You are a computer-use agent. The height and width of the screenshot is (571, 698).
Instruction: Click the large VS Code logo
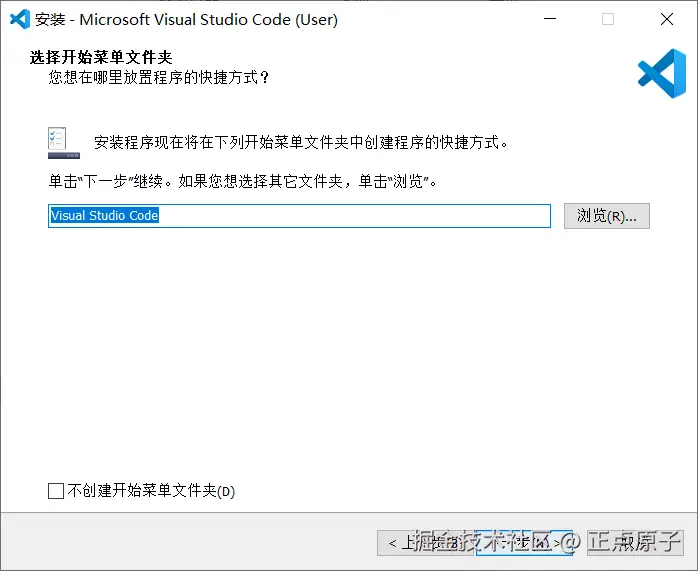pyautogui.click(x=662, y=73)
